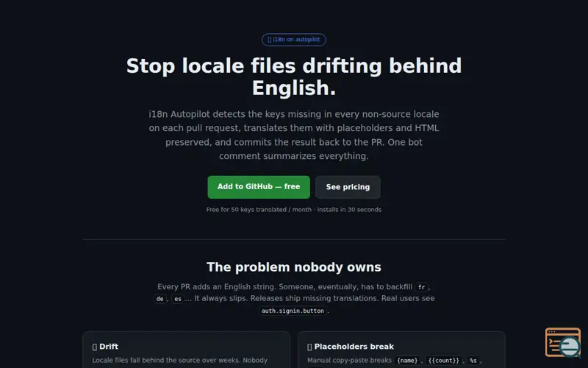This screenshot has width=588, height=368.
Task: Click the 'The problem nobody owns' heading
Action: pyautogui.click(x=293, y=267)
